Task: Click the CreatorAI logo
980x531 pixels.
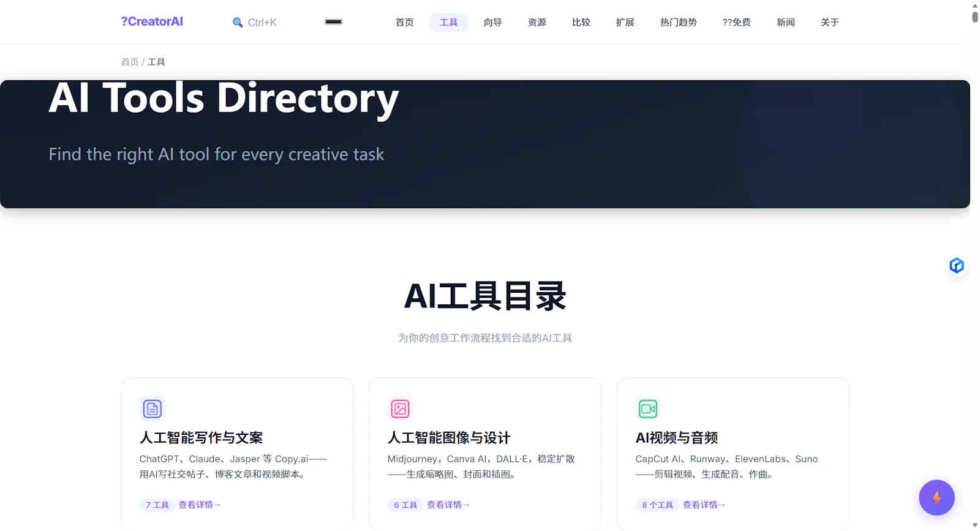Action: (152, 21)
